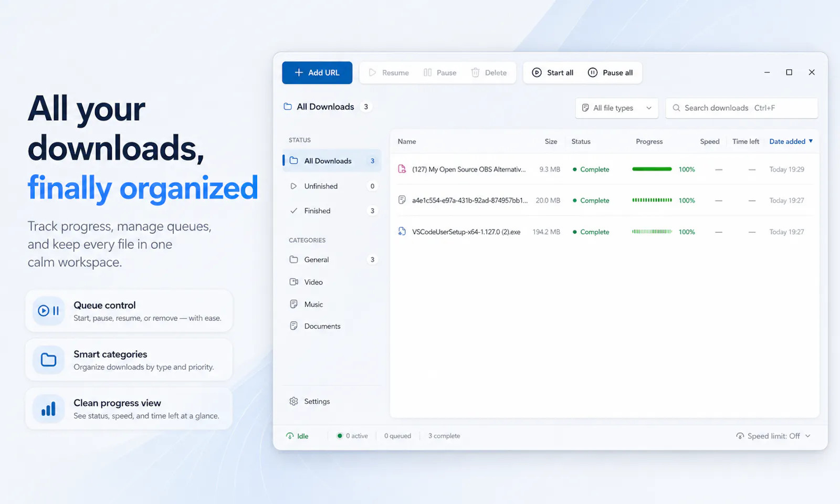Sort by the Status column header
Viewport: 840px width, 504px height.
581,141
